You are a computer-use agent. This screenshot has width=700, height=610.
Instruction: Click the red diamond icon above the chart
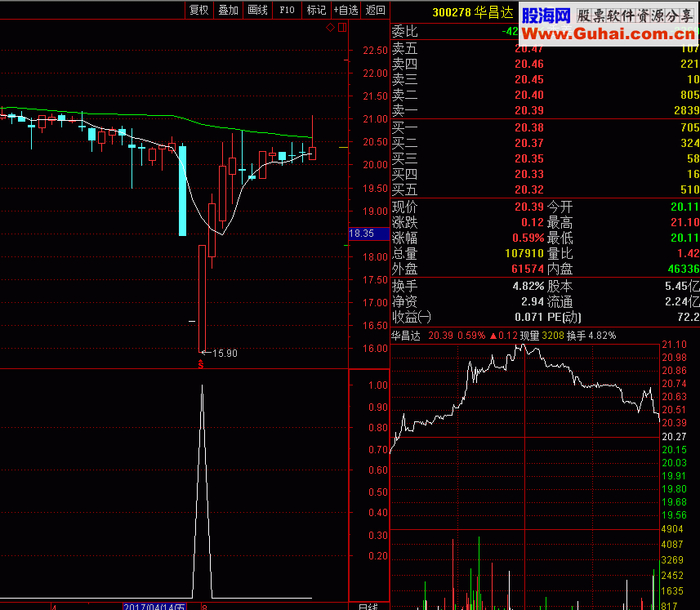pyautogui.click(x=330, y=28)
